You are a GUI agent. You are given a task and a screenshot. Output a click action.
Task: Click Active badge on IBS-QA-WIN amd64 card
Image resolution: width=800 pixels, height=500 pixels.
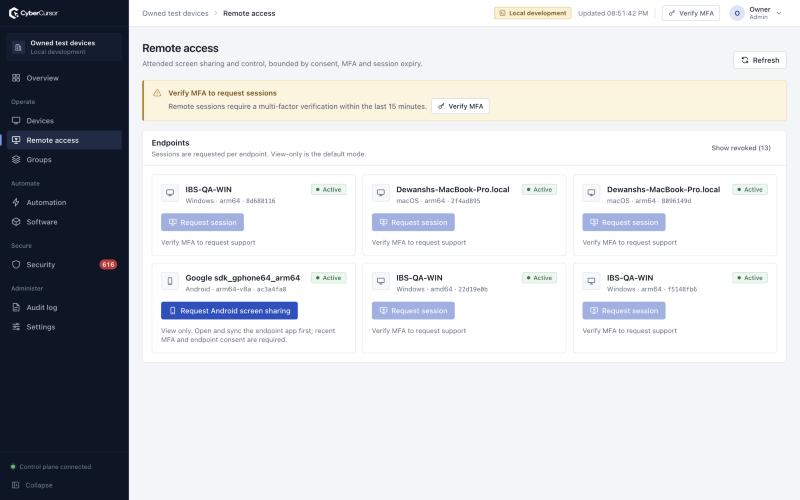(x=539, y=278)
